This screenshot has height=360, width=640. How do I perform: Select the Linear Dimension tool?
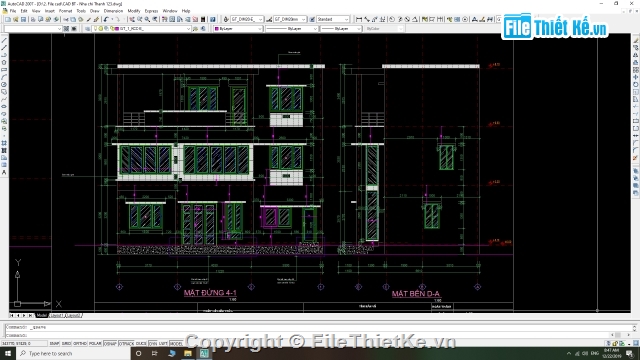coord(359,19)
